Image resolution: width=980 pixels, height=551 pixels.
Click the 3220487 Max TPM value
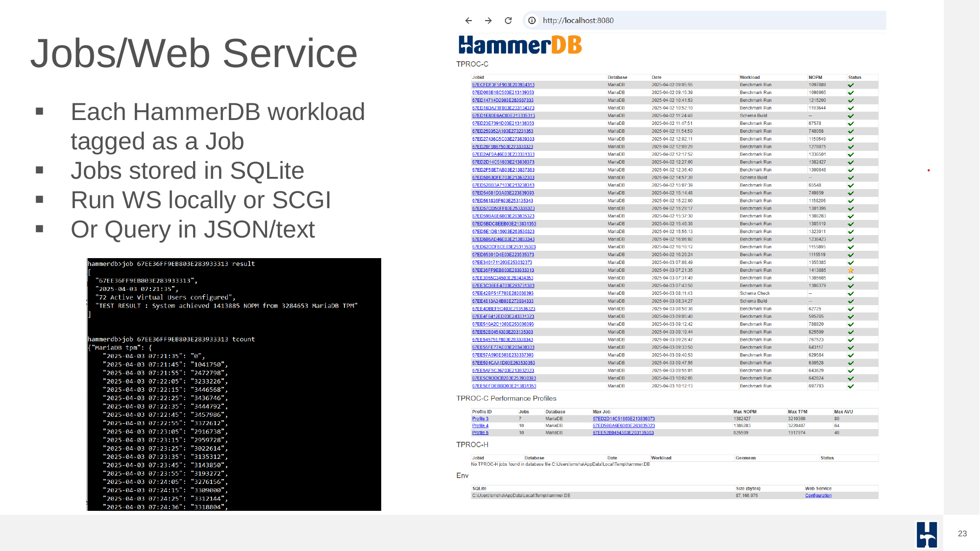tap(796, 426)
